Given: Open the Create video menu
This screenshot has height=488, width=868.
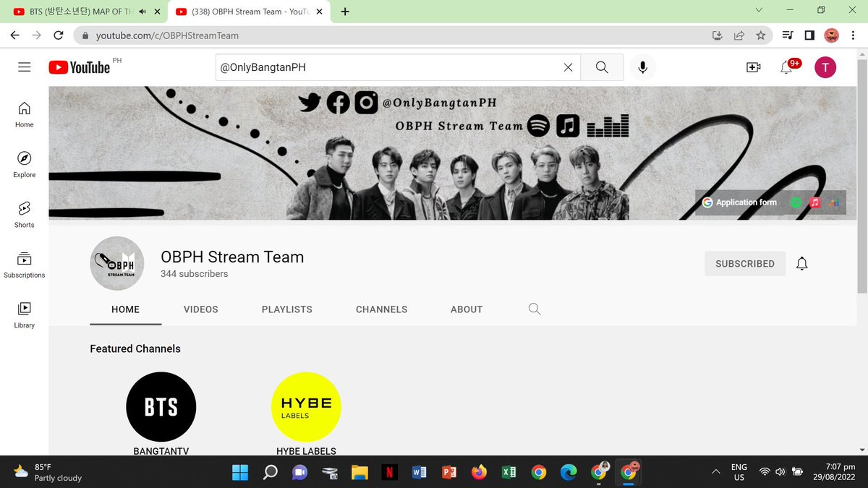Looking at the screenshot, I should (753, 67).
